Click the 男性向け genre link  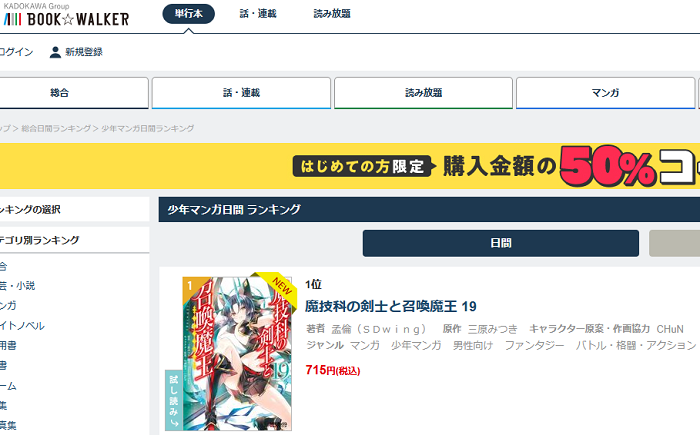473,345
